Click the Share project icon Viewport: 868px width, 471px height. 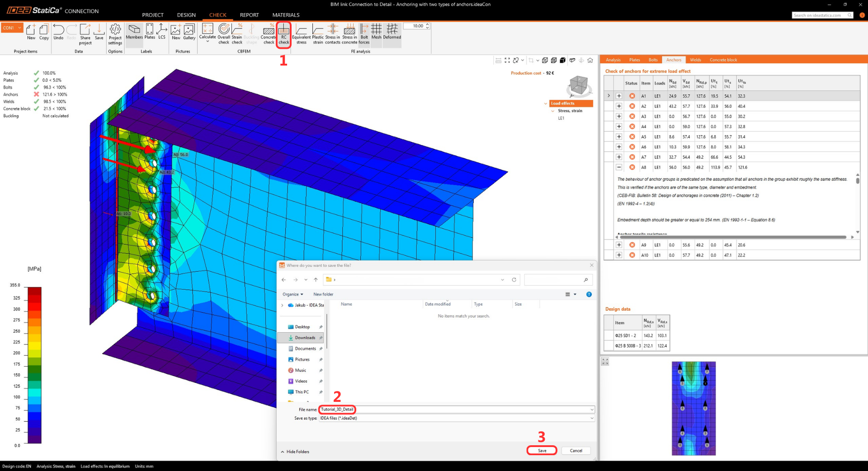point(85,34)
